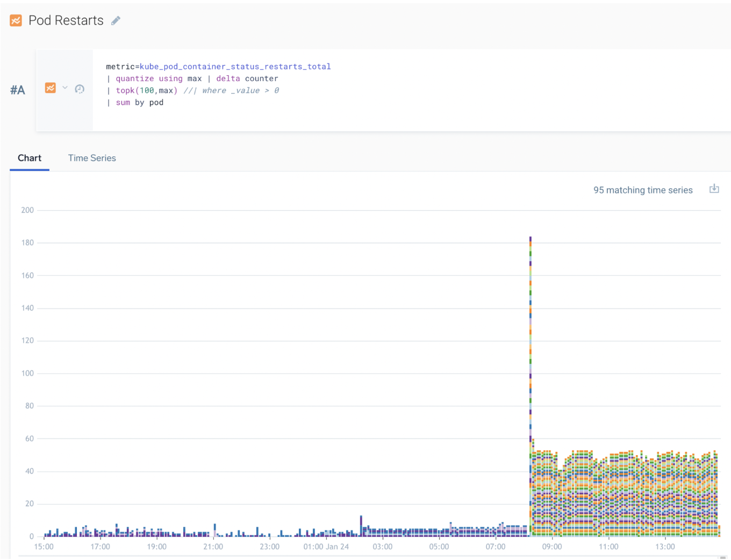Click the pencil icon to rename Pod Restarts
731x560 pixels.
point(116,20)
